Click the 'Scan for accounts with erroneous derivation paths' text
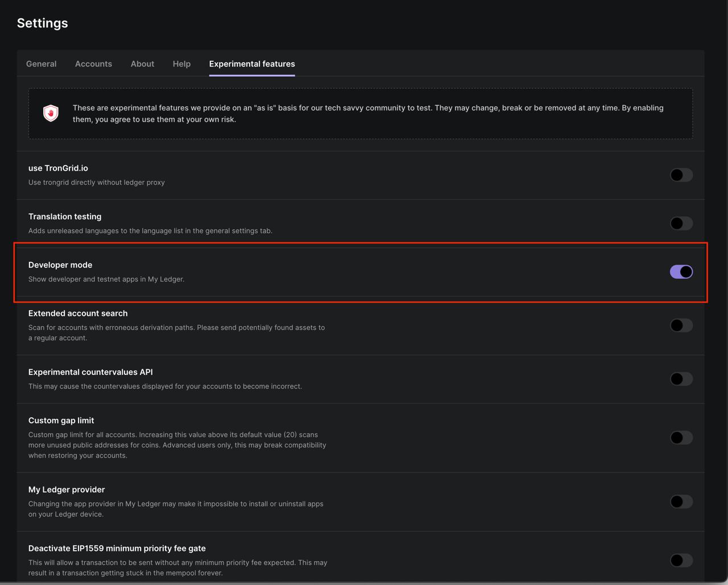 click(x=177, y=333)
